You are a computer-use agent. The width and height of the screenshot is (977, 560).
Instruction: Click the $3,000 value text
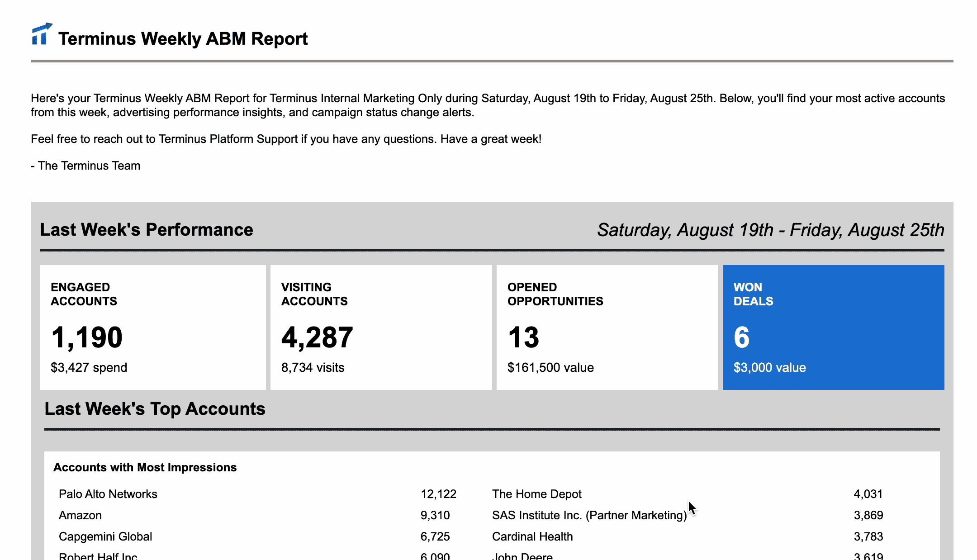click(770, 367)
